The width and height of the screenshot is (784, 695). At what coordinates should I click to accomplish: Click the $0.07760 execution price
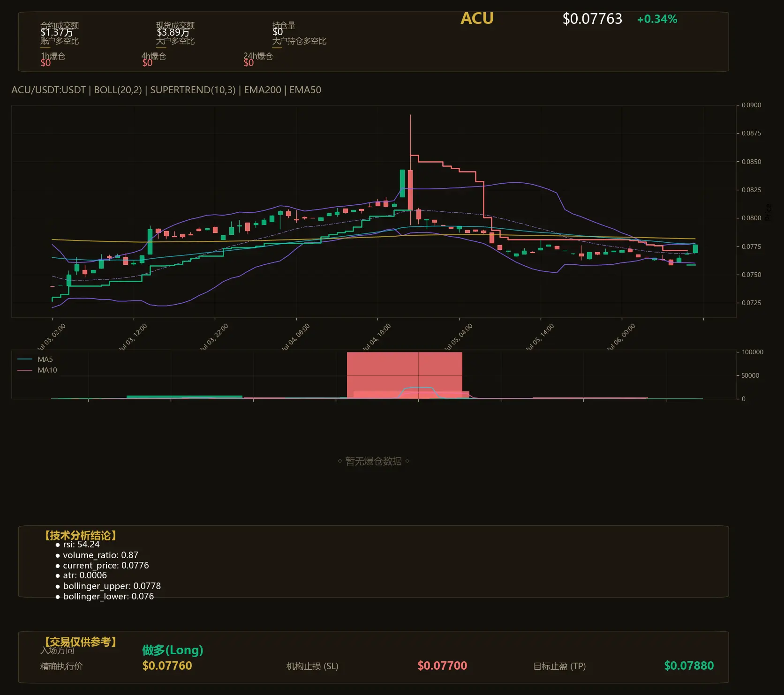click(x=167, y=665)
